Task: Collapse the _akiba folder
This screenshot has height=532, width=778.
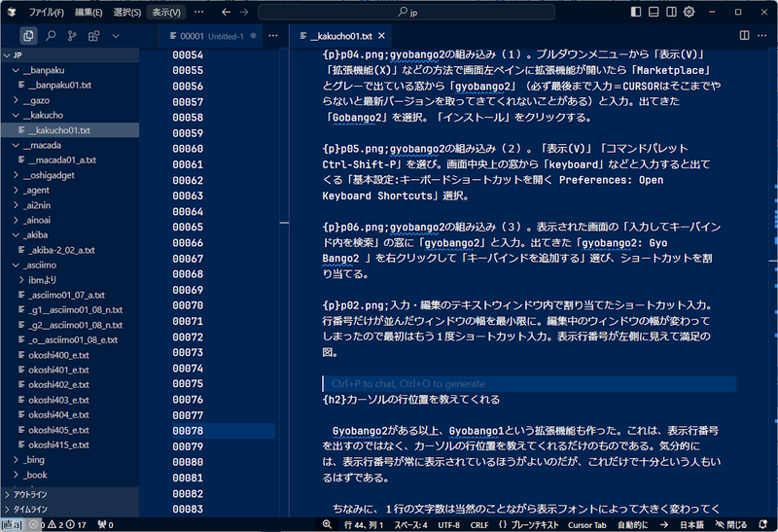Action: [16, 235]
